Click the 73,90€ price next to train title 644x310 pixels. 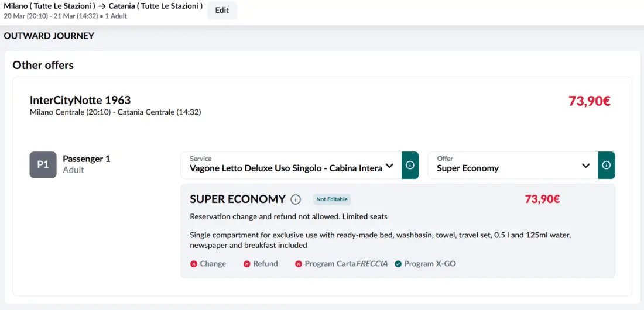589,101
